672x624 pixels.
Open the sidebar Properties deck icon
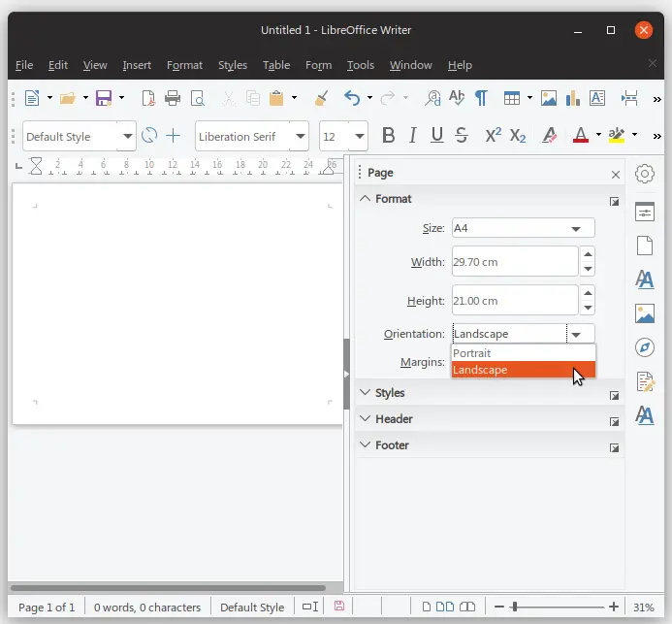tap(645, 213)
